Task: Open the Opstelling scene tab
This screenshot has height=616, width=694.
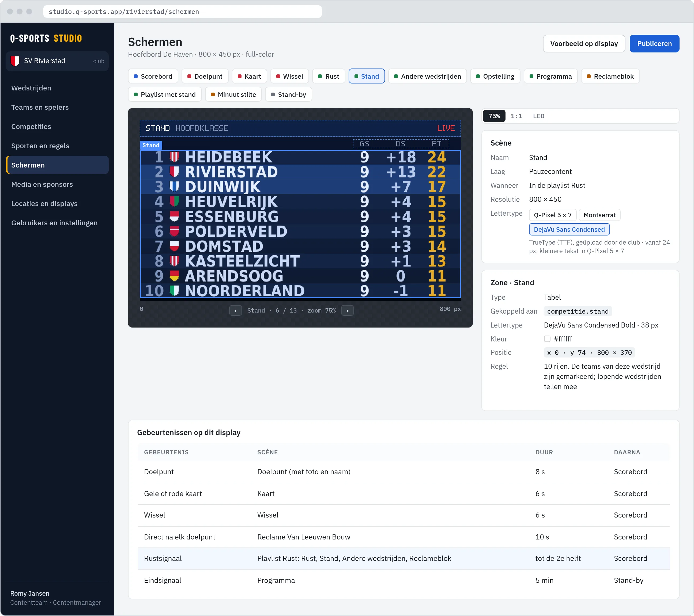Action: click(x=495, y=76)
